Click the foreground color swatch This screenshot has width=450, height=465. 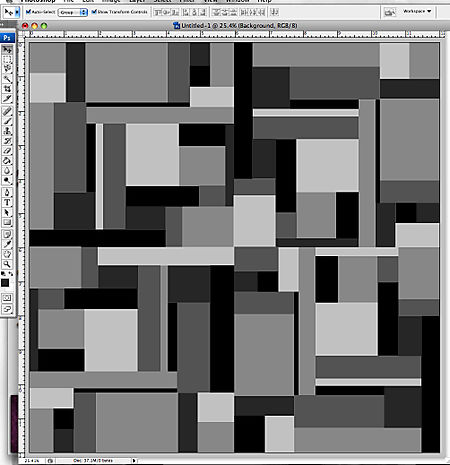(5, 283)
